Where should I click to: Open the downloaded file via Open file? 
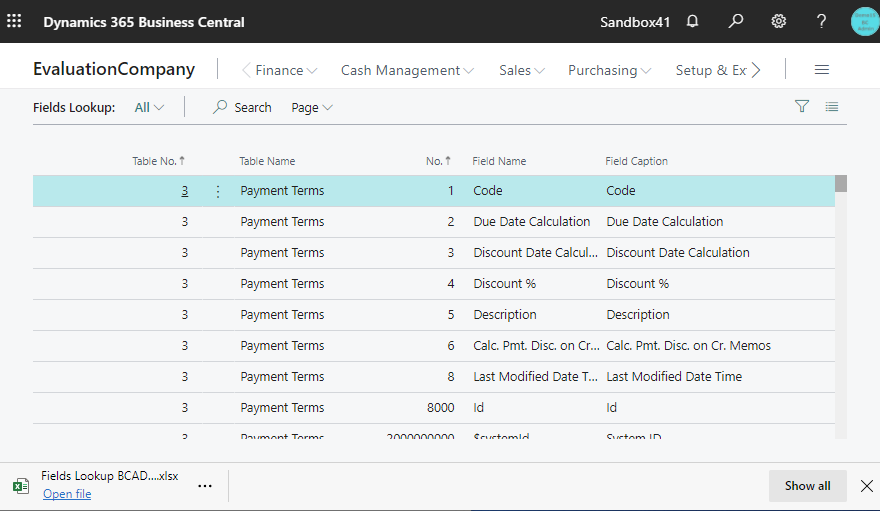tap(67, 494)
